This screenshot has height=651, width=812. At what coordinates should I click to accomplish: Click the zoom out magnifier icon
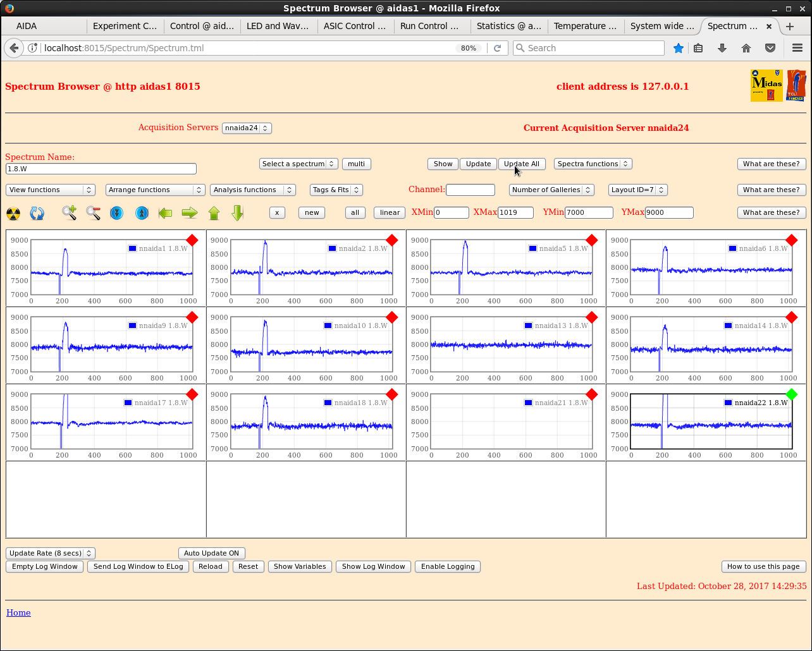click(93, 213)
